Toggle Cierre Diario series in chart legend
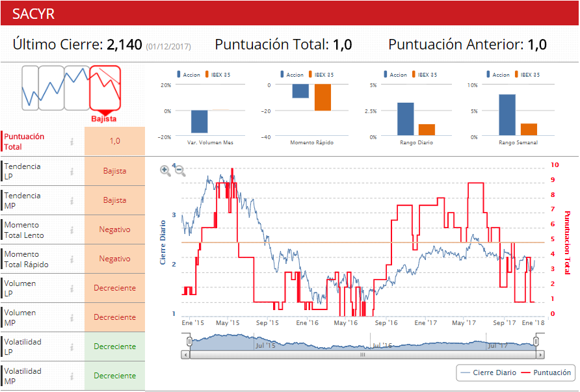This screenshot has height=392, width=580. [489, 372]
